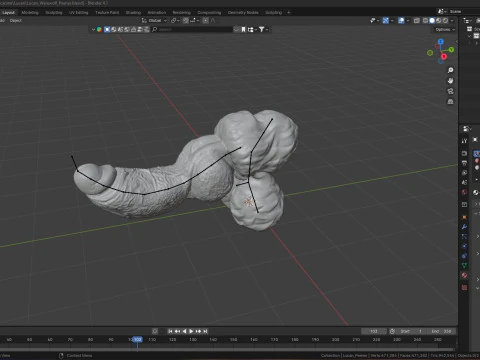Open the Sculpting workspace tab after Modeling
The height and width of the screenshot is (360, 480).
pos(54,13)
